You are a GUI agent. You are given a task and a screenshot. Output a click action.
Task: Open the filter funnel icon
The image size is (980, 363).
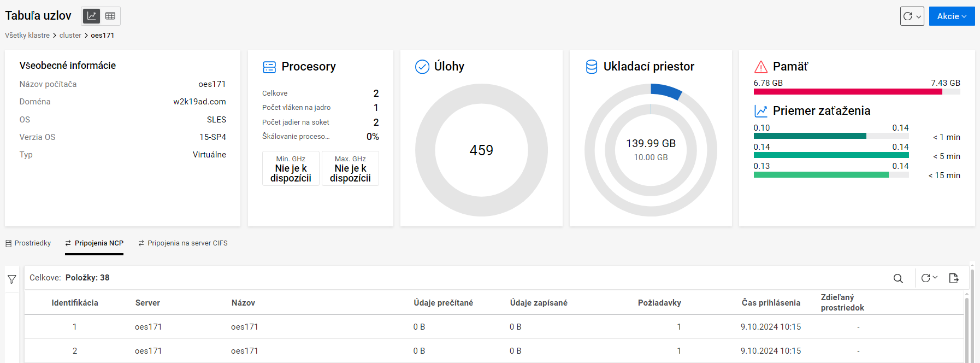[x=12, y=279]
